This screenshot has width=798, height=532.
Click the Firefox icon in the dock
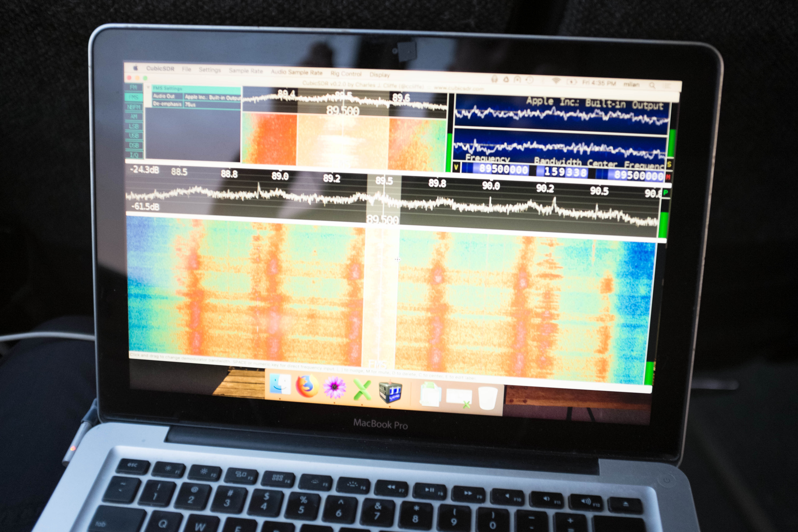307,386
